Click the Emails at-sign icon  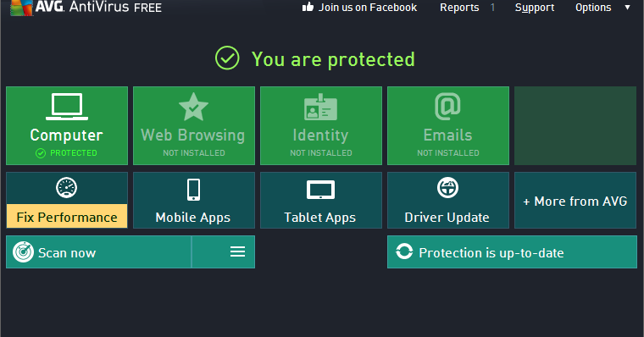point(447,107)
